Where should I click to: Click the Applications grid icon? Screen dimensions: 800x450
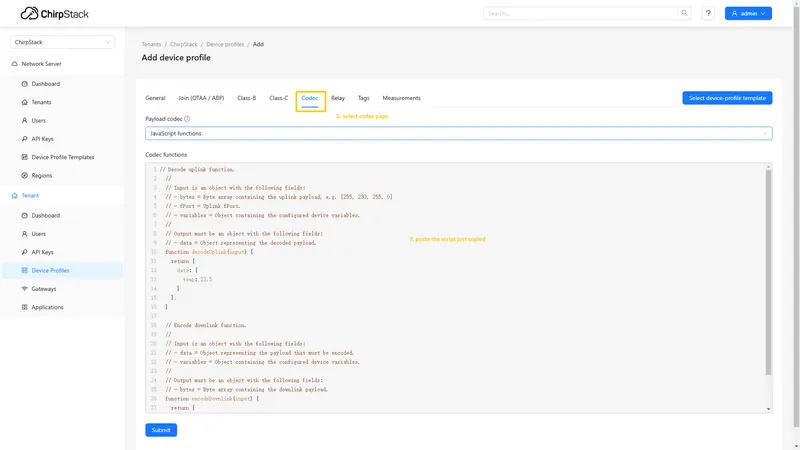pos(24,307)
